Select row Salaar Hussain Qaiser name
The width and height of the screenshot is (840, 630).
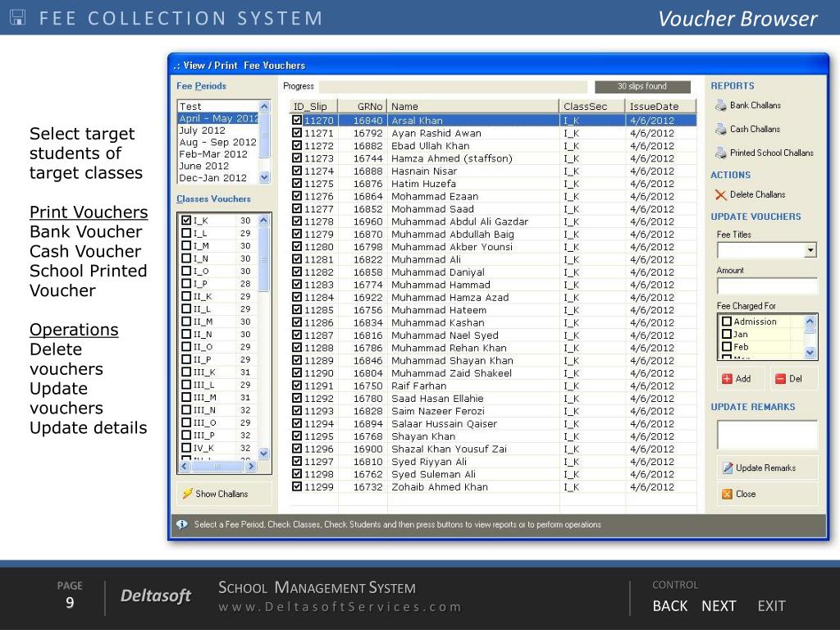tap(444, 424)
